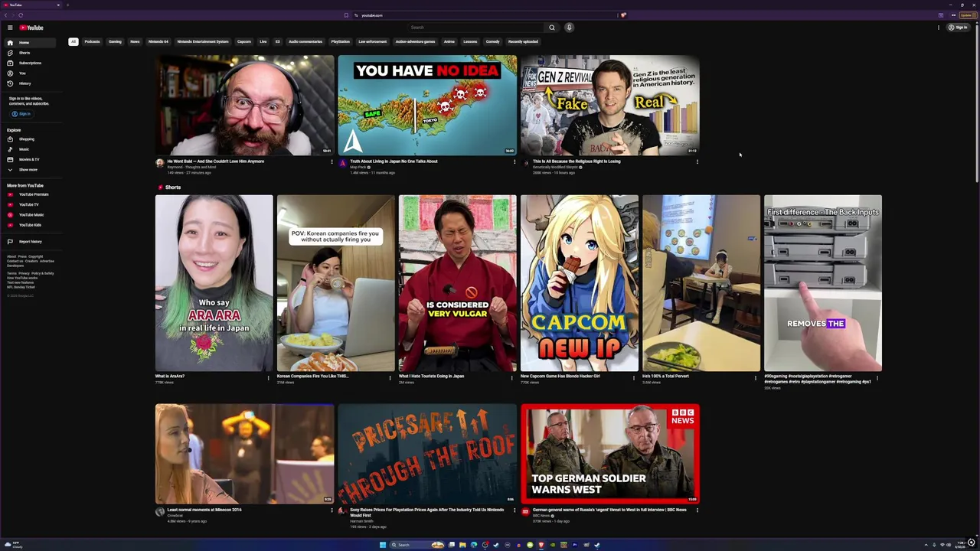Click Shorts section heading

[x=172, y=187]
